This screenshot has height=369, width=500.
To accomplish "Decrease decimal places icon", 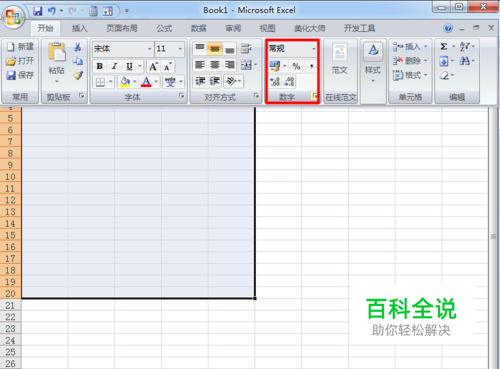I will point(289,82).
